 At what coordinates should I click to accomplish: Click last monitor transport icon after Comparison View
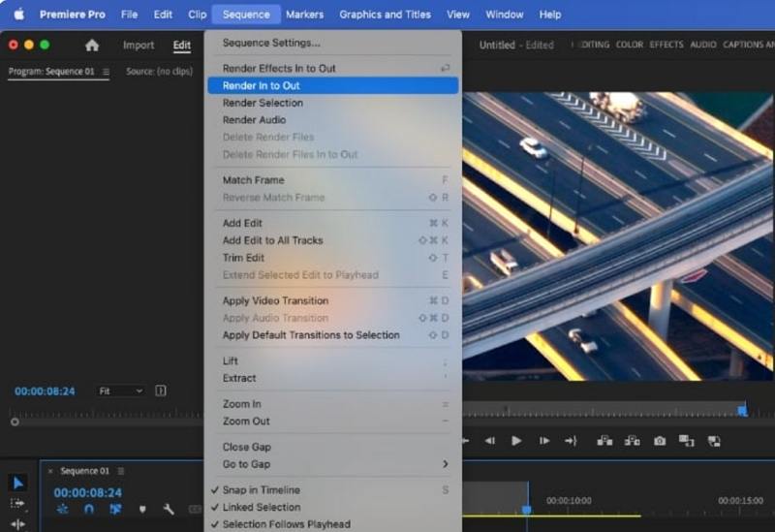pyautogui.click(x=714, y=441)
